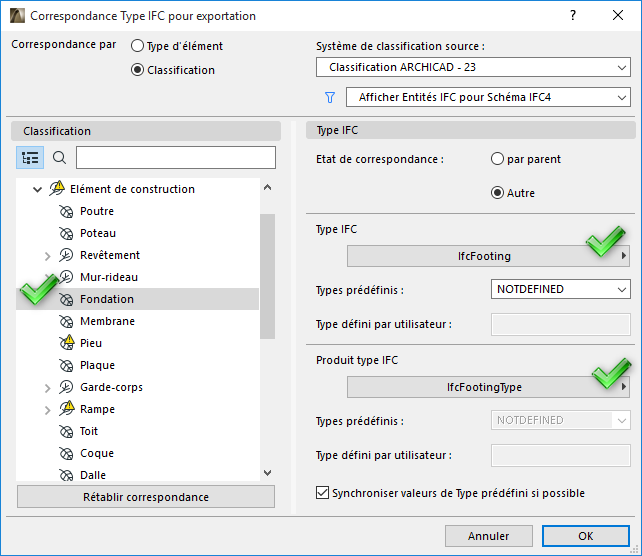Open the IfcFooting type menu

[488, 256]
